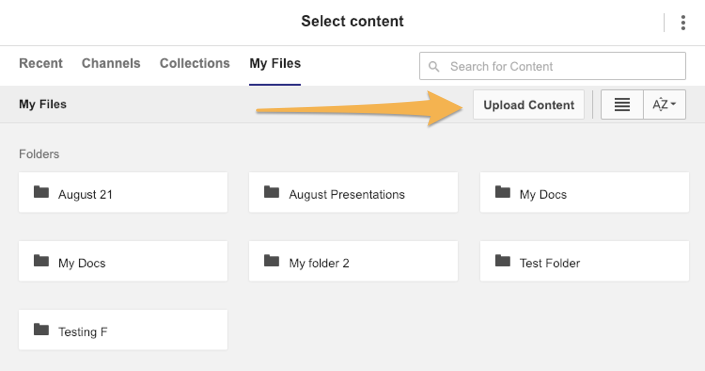This screenshot has width=705, height=371.
Task: Open the August Presentations folder
Action: coord(353,192)
